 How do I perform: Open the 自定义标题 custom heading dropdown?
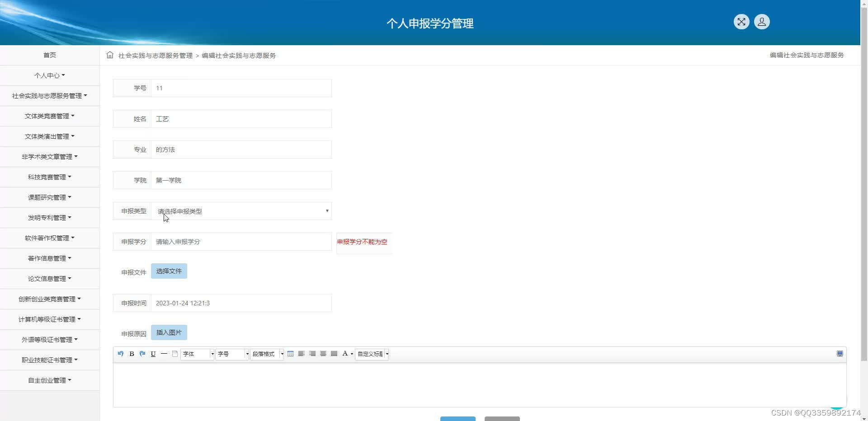click(372, 354)
